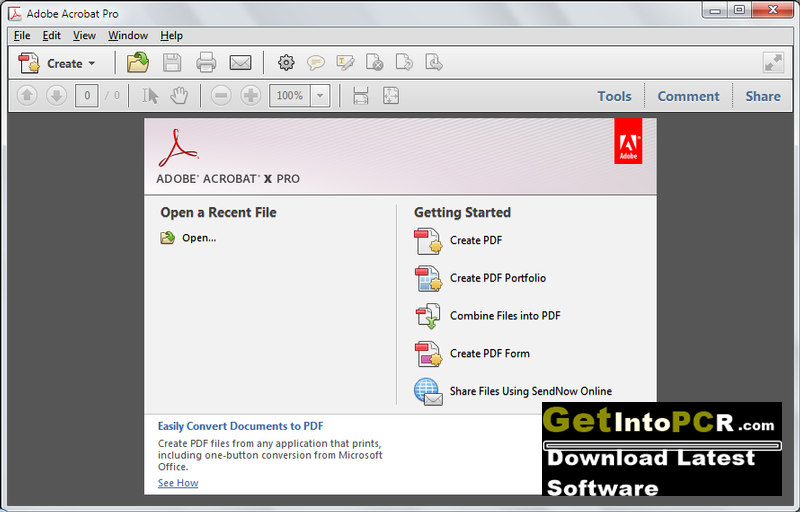Screen dimensions: 800x512
Task: Open the Edit menu
Action: [52, 36]
